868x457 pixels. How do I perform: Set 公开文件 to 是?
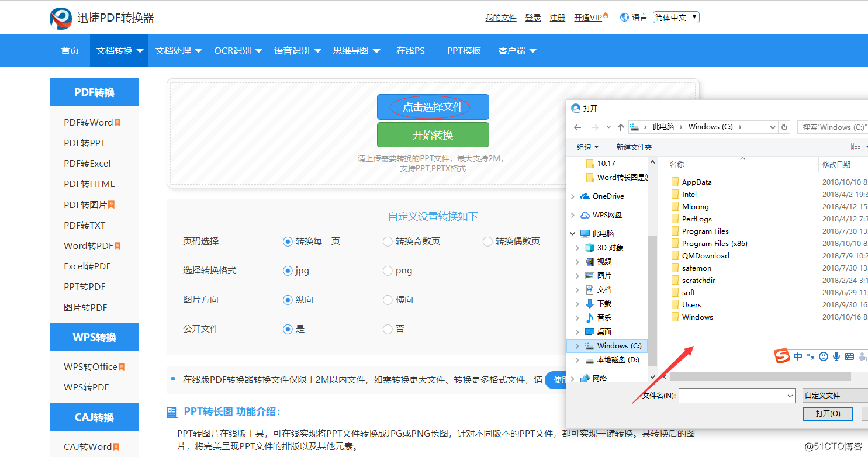click(287, 329)
